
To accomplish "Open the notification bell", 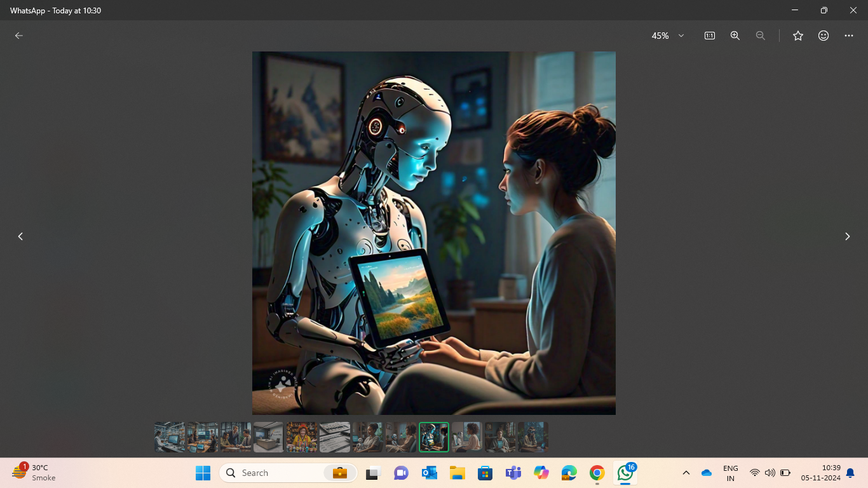I will pos(850,473).
